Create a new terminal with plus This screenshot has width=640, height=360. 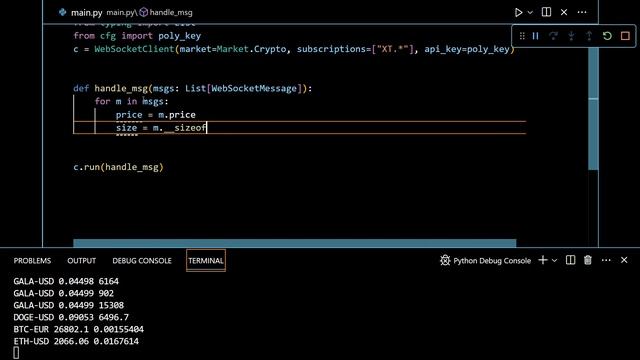[x=543, y=260]
